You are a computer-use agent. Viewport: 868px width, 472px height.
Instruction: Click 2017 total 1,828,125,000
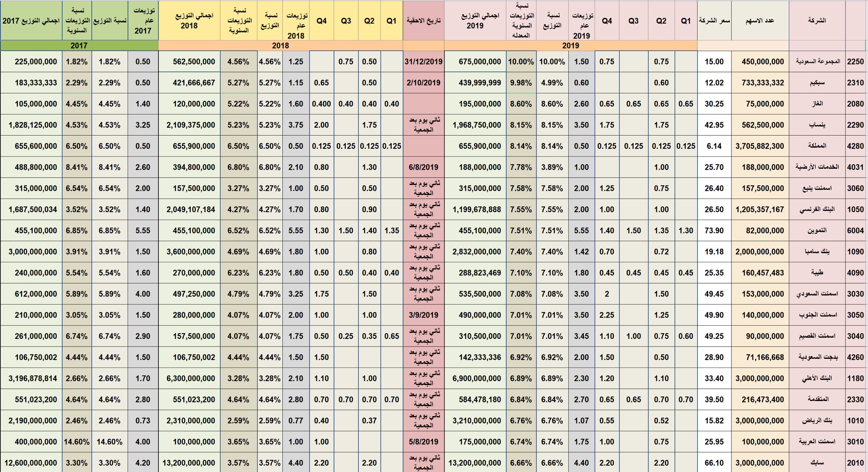click(x=33, y=125)
